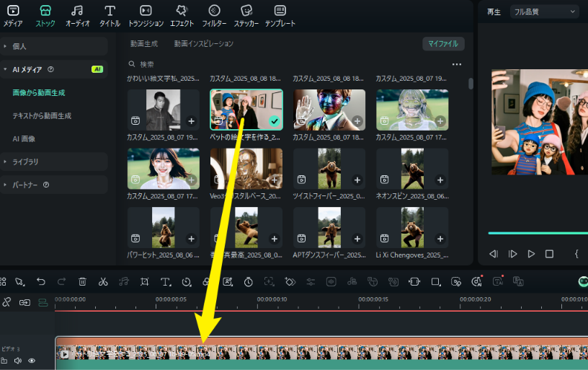Toggle the auto ripple link icon

pyautogui.click(x=24, y=302)
